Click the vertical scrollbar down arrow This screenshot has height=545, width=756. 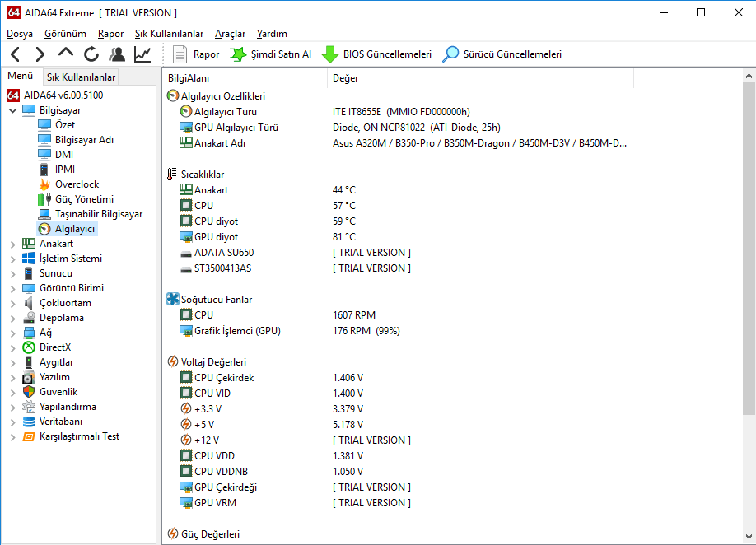point(749,537)
